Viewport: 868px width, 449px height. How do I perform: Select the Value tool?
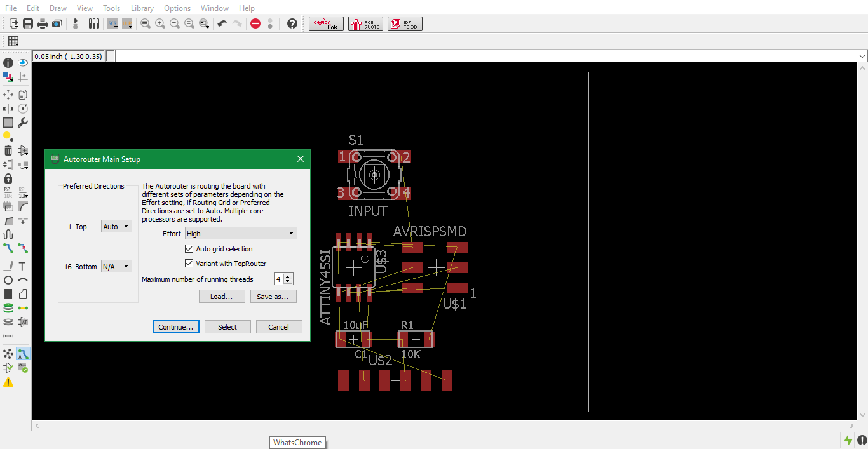coord(23,192)
